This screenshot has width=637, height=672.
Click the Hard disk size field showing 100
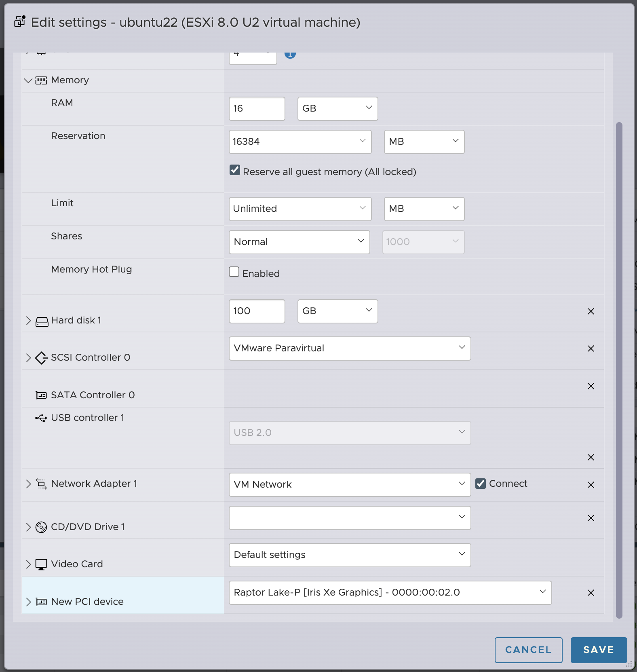click(x=257, y=311)
